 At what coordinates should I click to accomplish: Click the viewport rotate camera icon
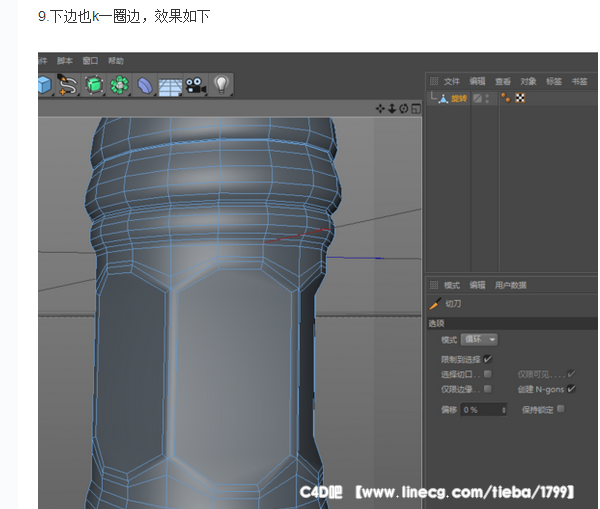click(x=403, y=108)
